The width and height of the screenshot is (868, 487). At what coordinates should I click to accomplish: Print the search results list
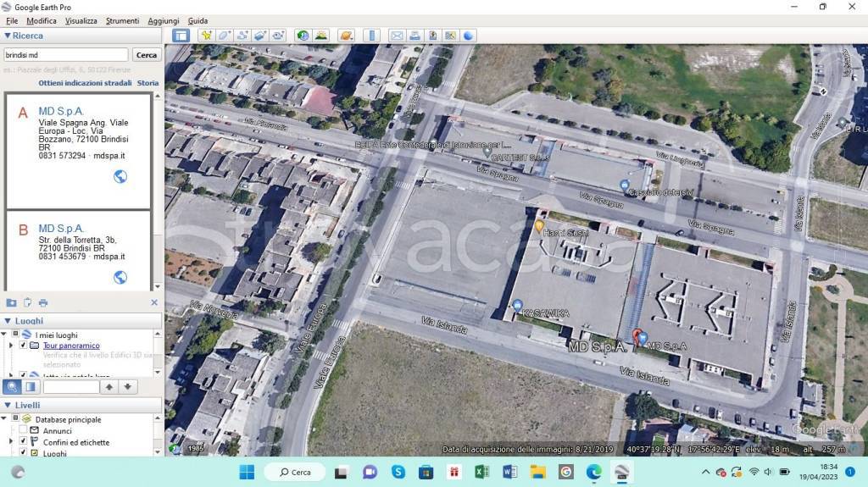click(x=43, y=302)
